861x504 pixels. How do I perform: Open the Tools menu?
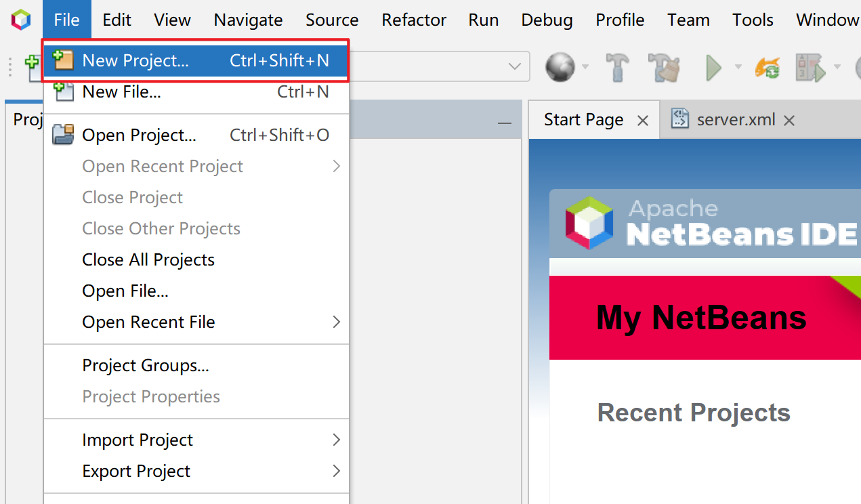click(x=753, y=20)
